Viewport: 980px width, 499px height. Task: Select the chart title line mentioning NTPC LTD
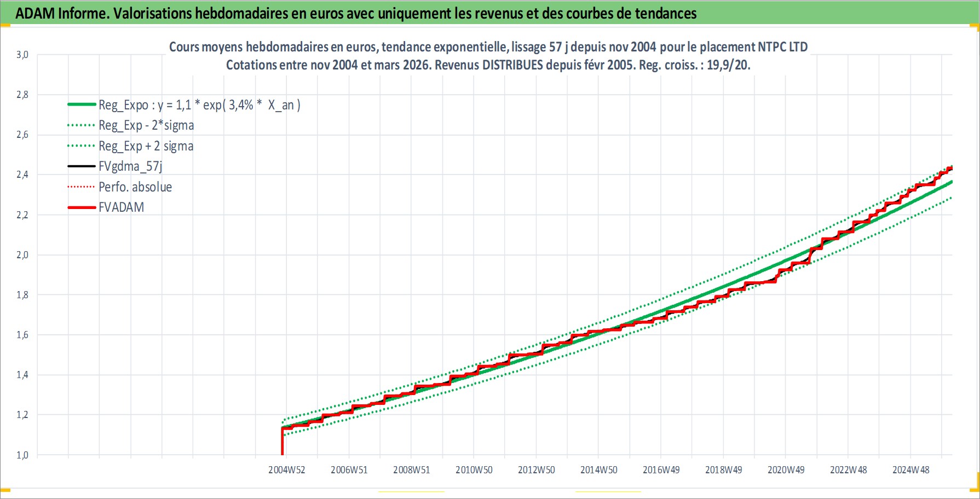click(488, 47)
